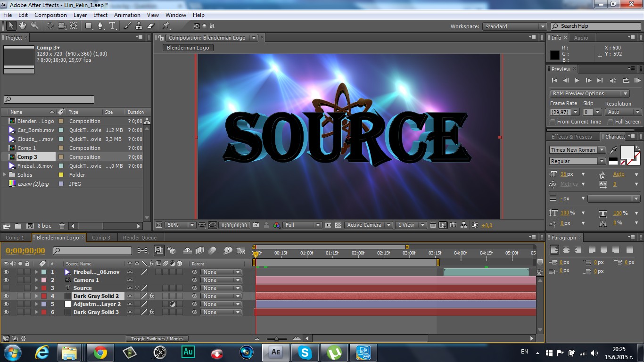Switch to the Render Queue tab
The image size is (644, 362).
click(140, 238)
